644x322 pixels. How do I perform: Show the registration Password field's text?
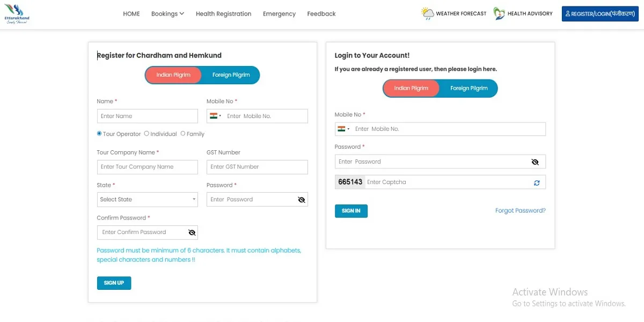302,200
